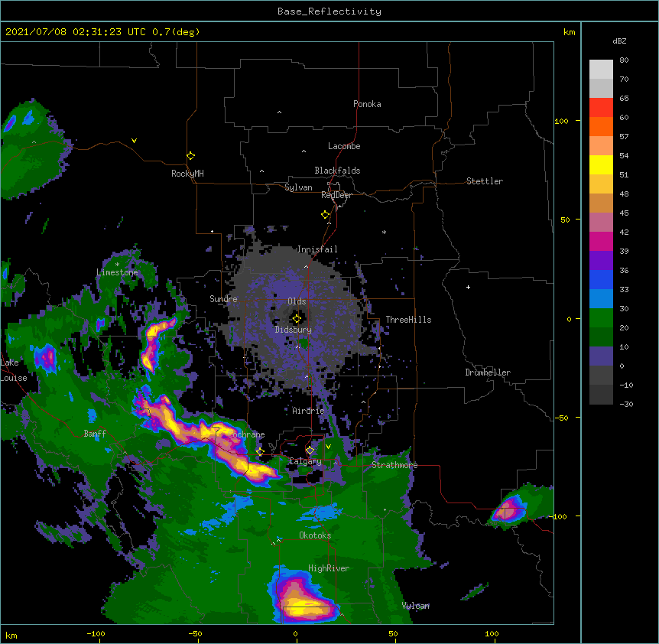Image resolution: width=659 pixels, height=644 pixels.
Task: Click the storm cell at the map's eastern edge
Action: pos(510,509)
